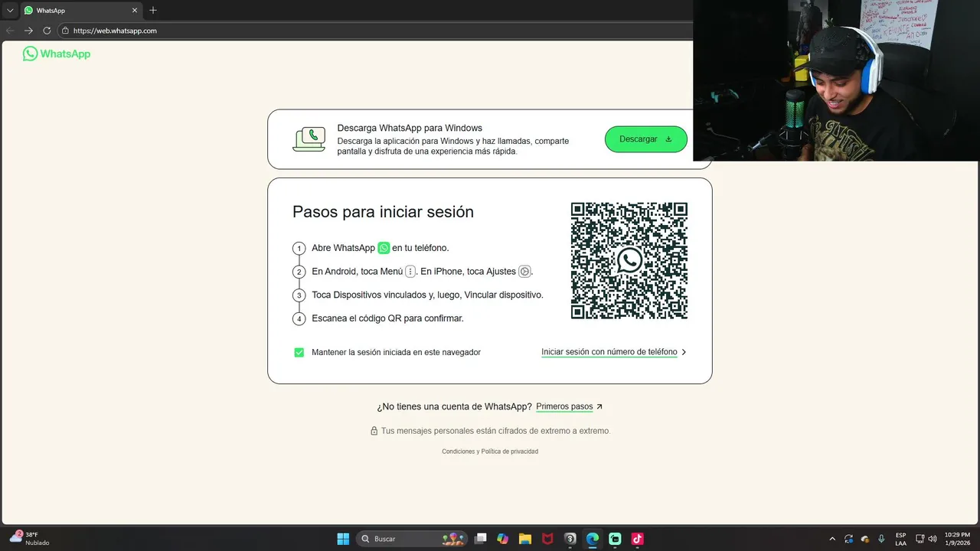Click the Descarga WhatsApp para Windows title
980x551 pixels.
click(410, 128)
